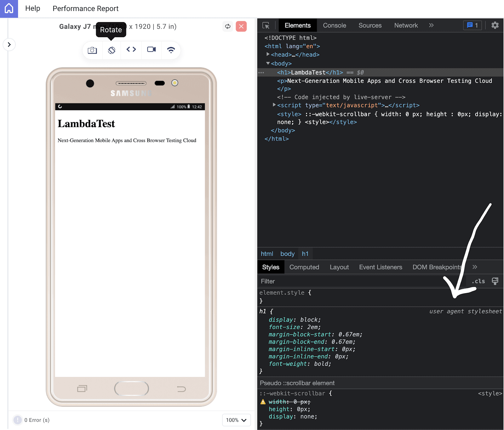The height and width of the screenshot is (430, 504).
Task: Expand the script element node
Action: pyautogui.click(x=274, y=105)
